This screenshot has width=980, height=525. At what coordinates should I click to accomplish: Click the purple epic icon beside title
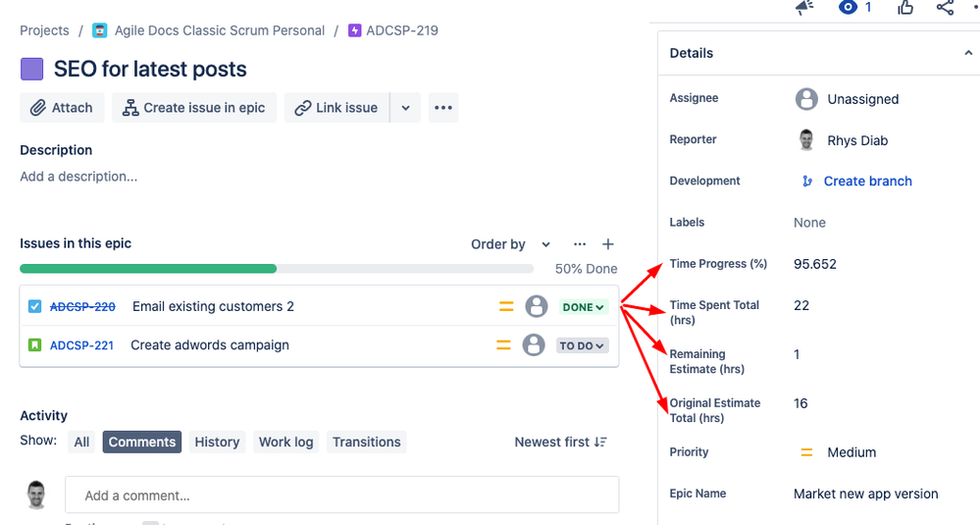[31, 69]
